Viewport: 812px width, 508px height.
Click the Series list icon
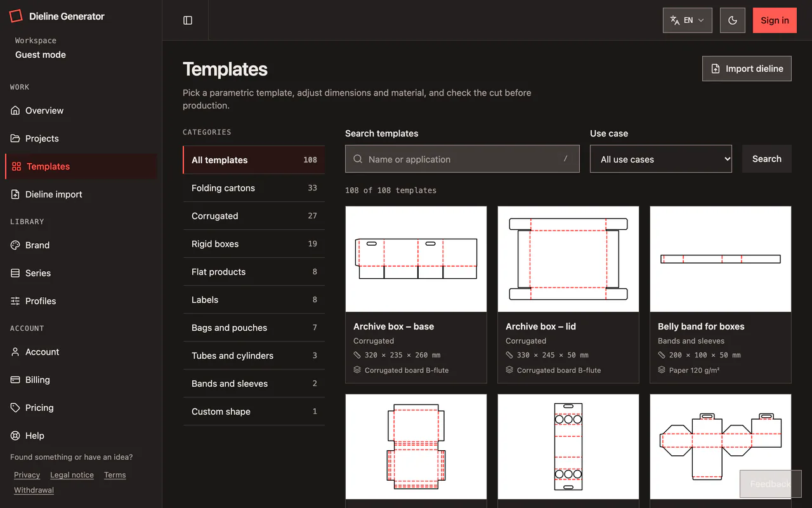click(x=15, y=273)
